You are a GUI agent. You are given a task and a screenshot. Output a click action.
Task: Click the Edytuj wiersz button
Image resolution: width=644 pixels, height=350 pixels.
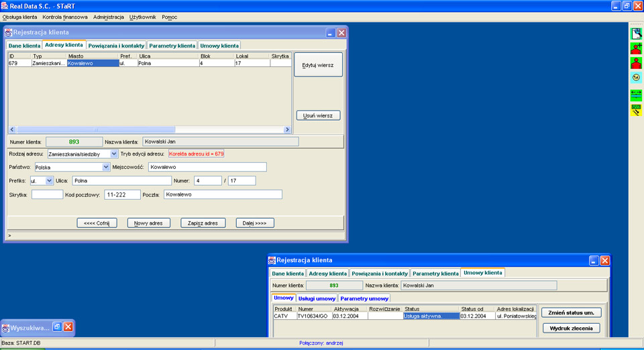[318, 65]
